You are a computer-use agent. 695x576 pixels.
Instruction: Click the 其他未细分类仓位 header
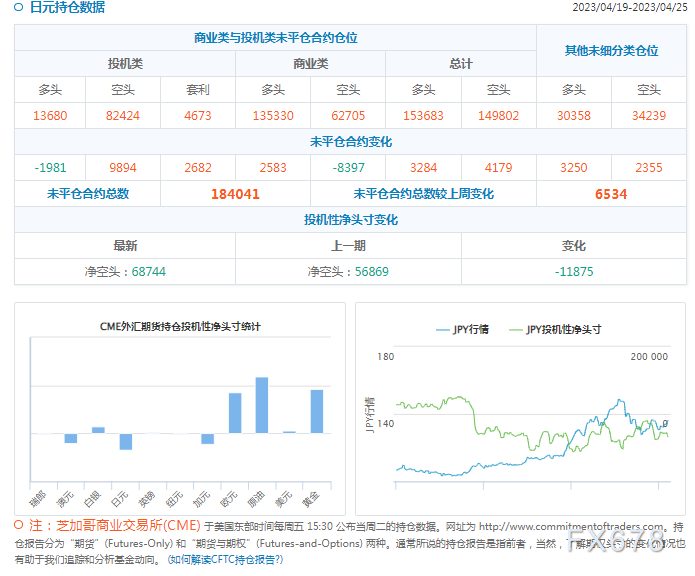(x=611, y=51)
